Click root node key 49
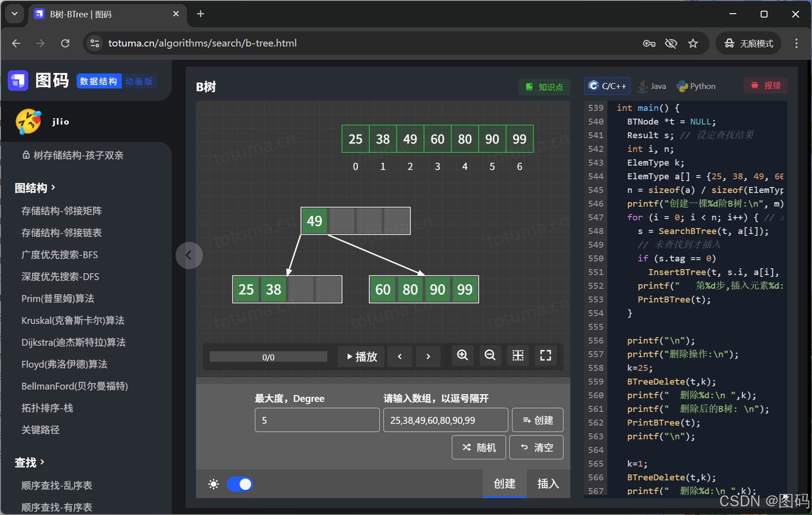Screen dimensions: 812x515 [315, 221]
